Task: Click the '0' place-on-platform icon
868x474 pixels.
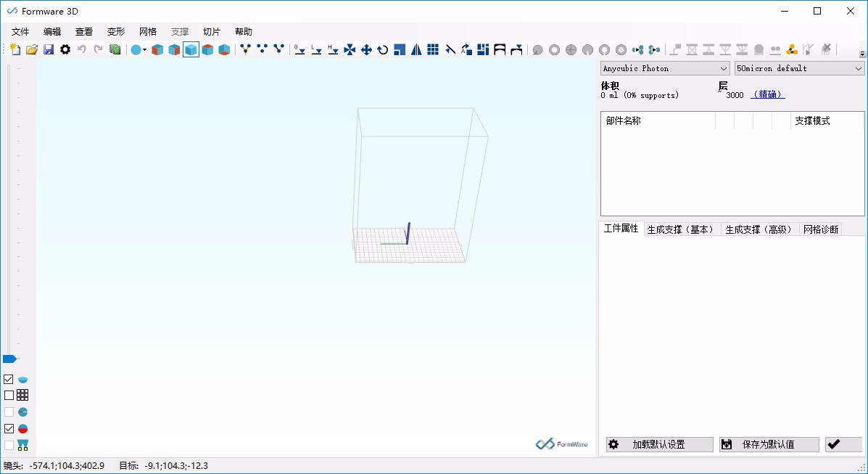Action: click(299, 50)
